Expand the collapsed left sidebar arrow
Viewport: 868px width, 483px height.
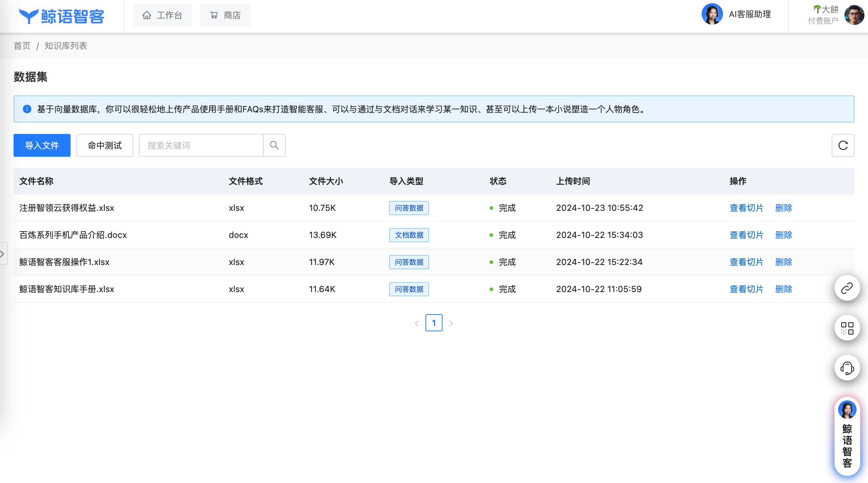pos(3,254)
